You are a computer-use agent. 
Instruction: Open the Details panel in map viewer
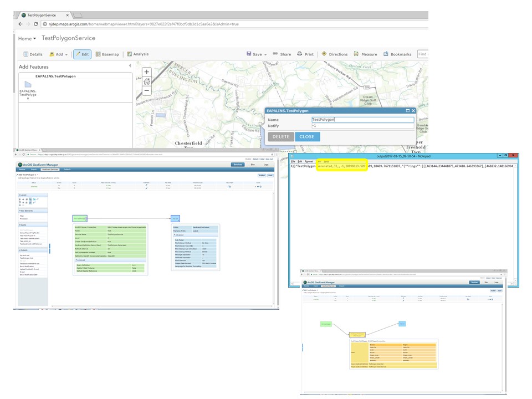(33, 54)
